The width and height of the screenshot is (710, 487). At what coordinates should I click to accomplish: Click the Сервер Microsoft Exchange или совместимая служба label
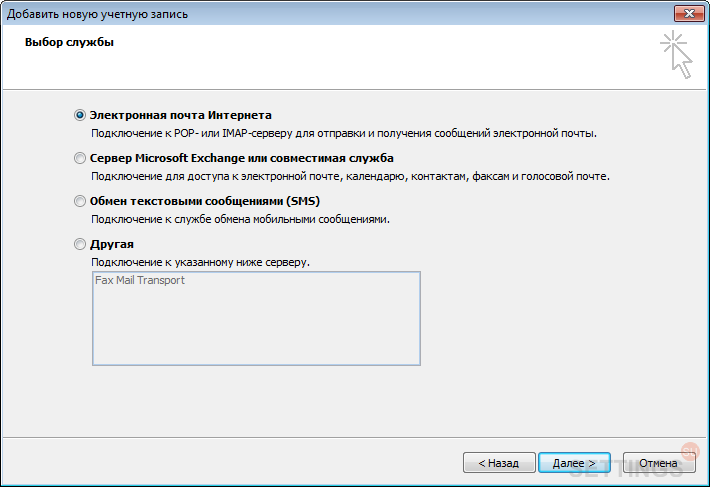point(242,158)
